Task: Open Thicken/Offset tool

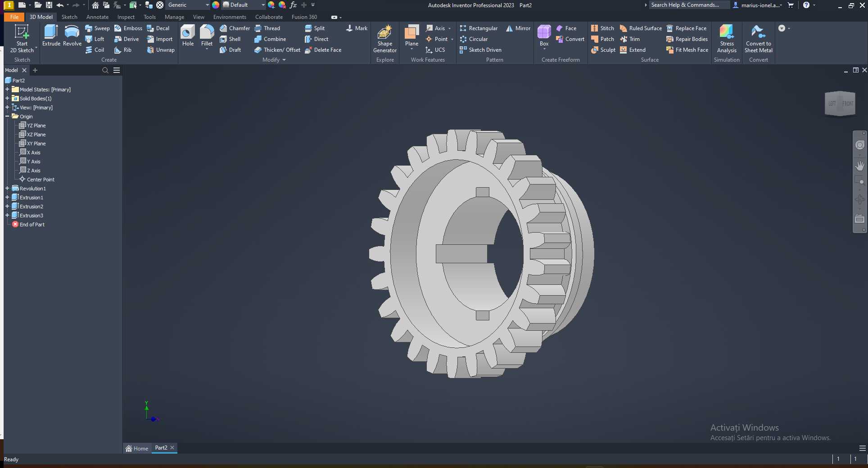Action: point(277,50)
